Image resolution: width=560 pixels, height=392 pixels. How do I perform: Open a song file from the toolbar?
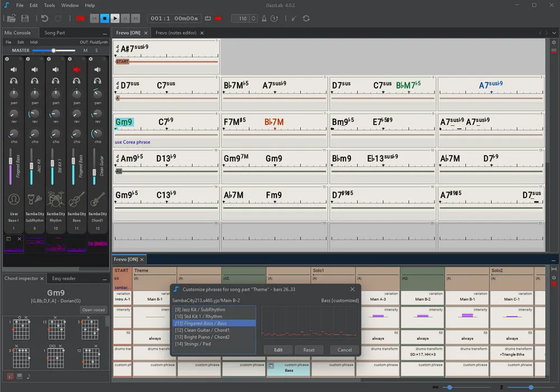click(x=11, y=18)
